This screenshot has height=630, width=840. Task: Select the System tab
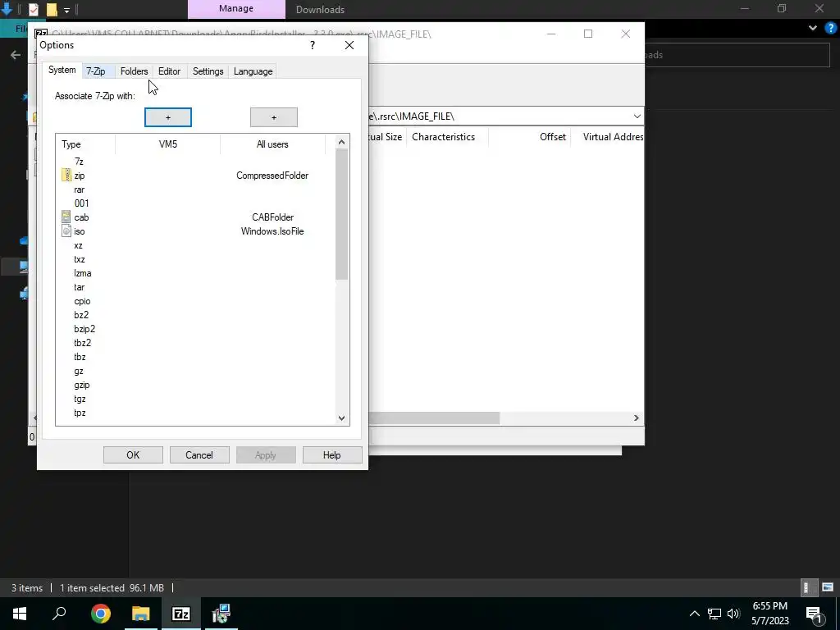(62, 71)
